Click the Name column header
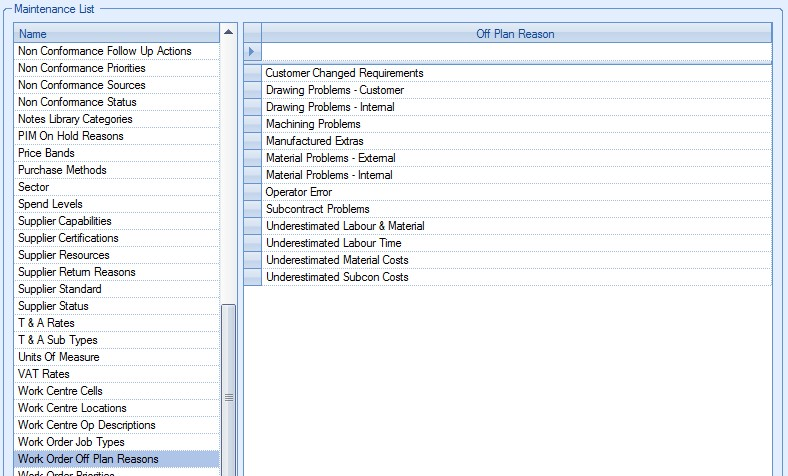The image size is (788, 476). click(116, 34)
